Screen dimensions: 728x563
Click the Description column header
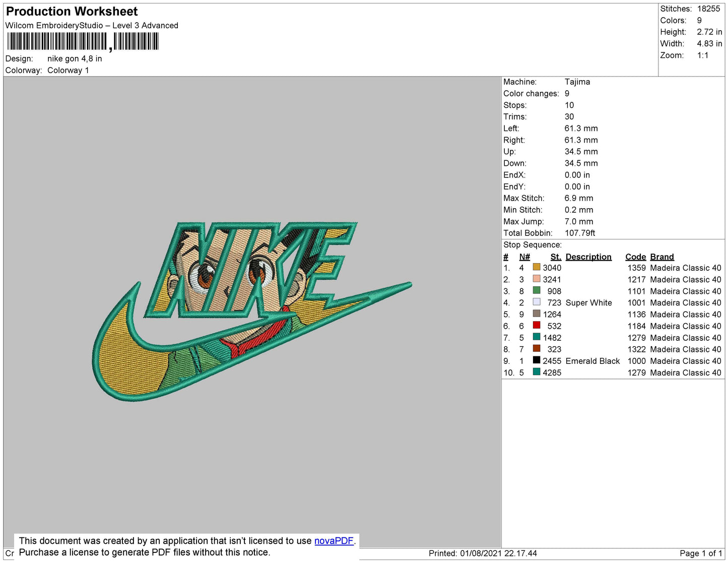588,257
